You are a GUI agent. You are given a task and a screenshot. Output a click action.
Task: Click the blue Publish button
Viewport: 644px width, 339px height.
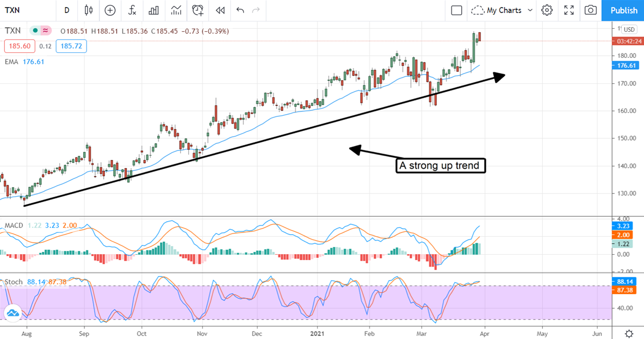coord(623,10)
